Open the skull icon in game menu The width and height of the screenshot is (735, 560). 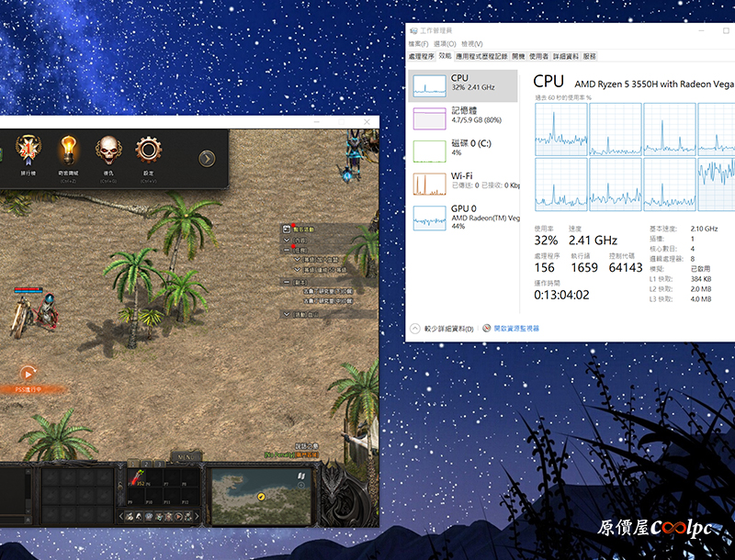point(108,150)
